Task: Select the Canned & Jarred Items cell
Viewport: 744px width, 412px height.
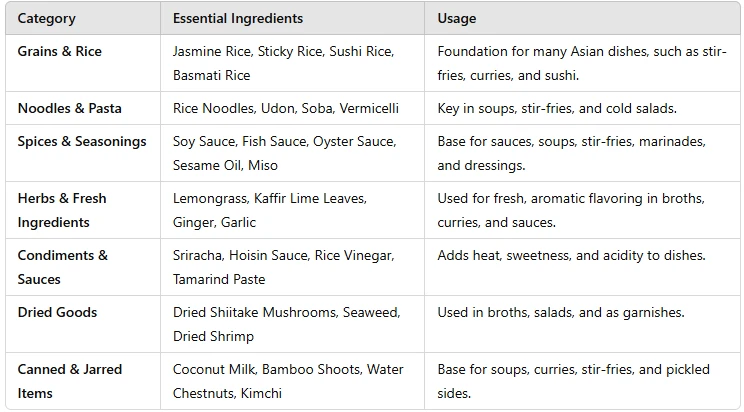Action: tap(83, 381)
